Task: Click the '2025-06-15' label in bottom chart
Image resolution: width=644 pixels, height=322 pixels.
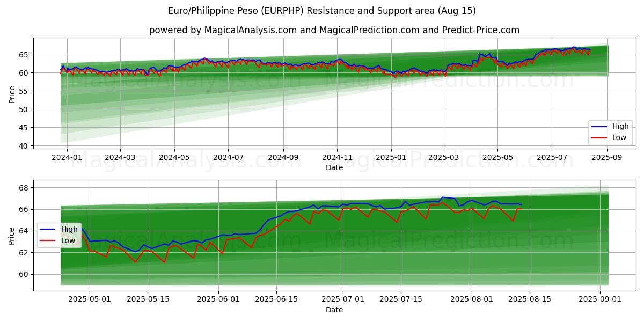Action: click(276, 299)
